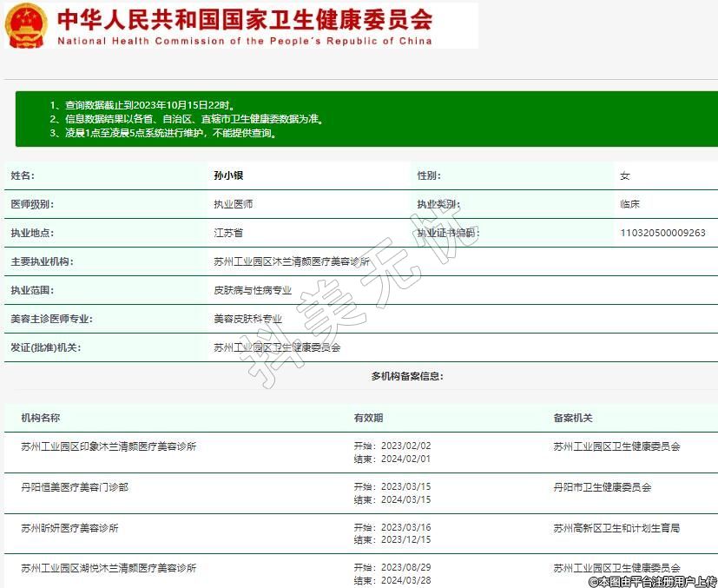Click the national emblem logo
Screen dimensions: 718x588
[x=26, y=25]
